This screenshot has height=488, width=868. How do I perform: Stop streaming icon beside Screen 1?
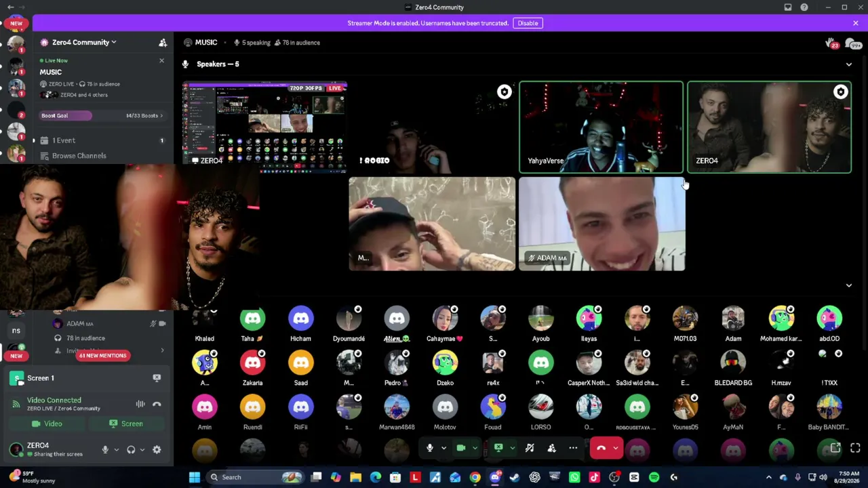[x=157, y=378]
